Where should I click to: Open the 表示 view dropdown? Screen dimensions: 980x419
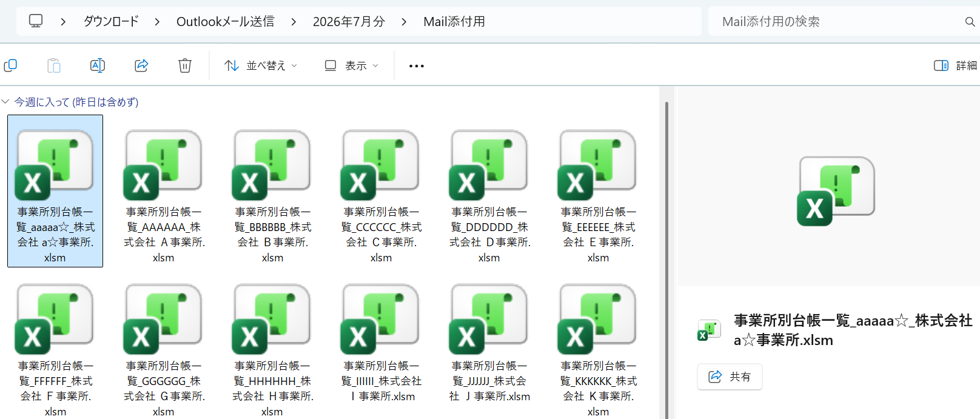point(352,65)
